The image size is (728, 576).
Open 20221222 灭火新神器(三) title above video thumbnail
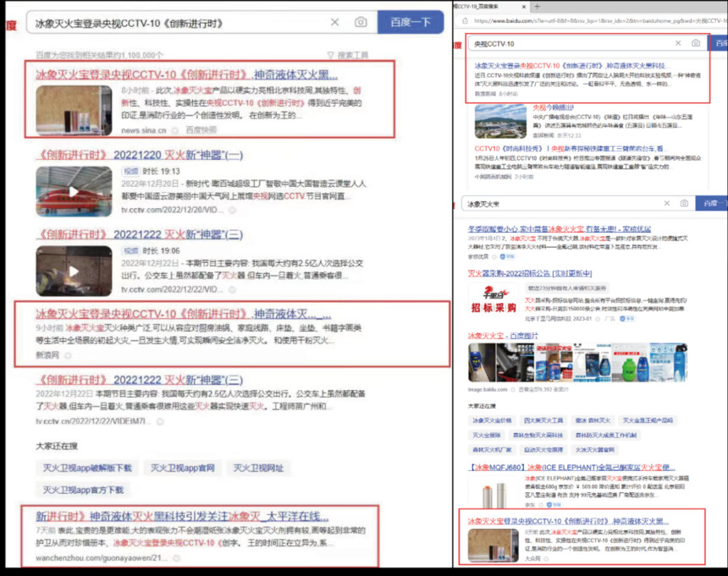pyautogui.click(x=140, y=234)
